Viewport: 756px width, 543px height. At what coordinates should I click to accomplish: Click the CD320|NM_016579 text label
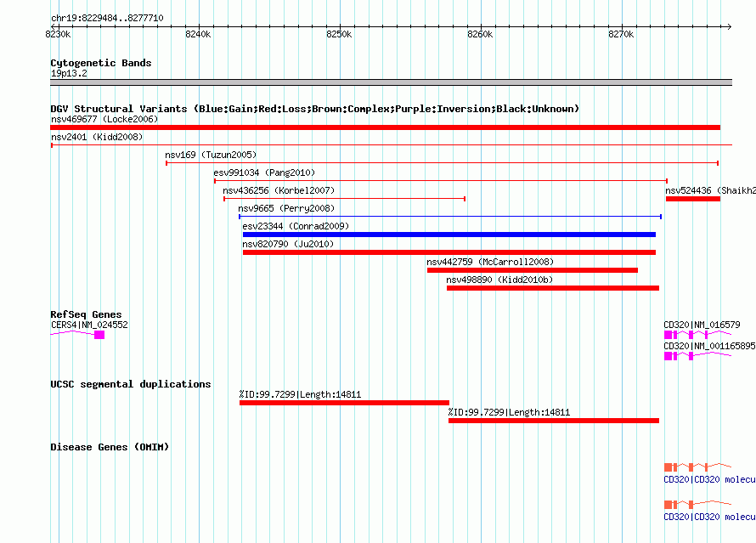(x=702, y=325)
